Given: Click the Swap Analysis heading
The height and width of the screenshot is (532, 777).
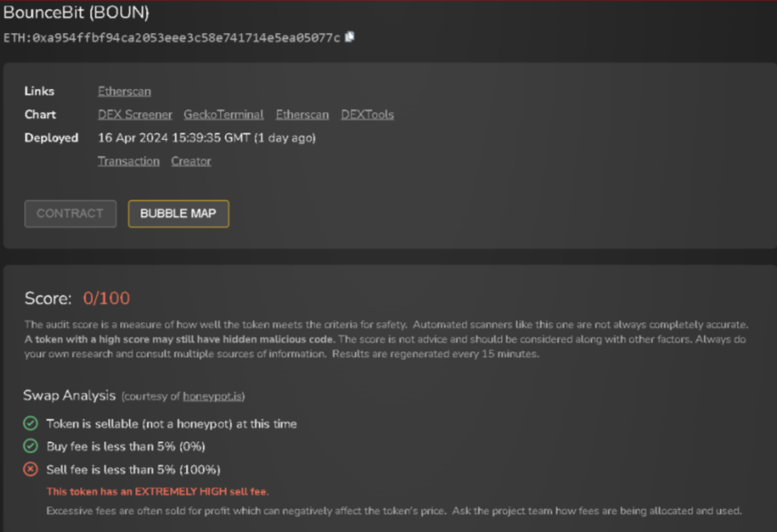Looking at the screenshot, I should click(69, 395).
